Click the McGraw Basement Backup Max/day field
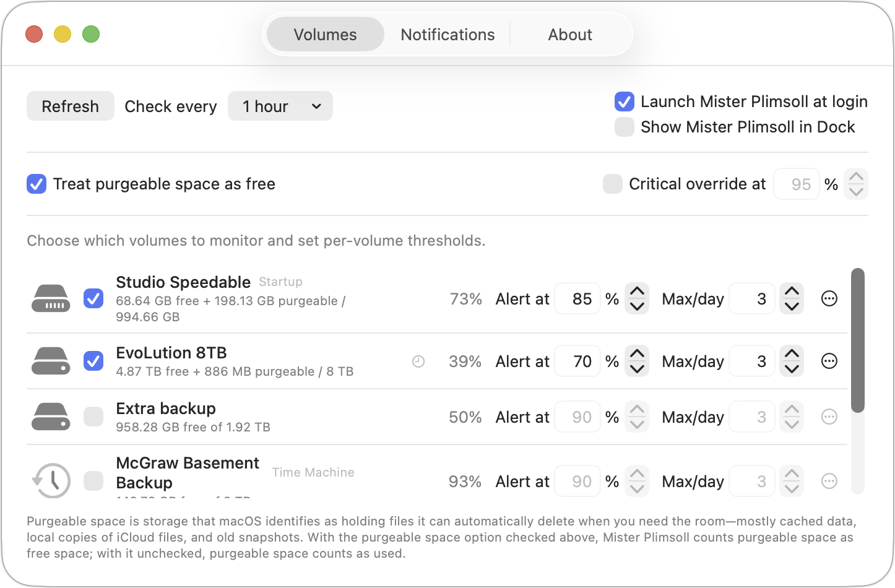This screenshot has width=895, height=588. coord(752,481)
